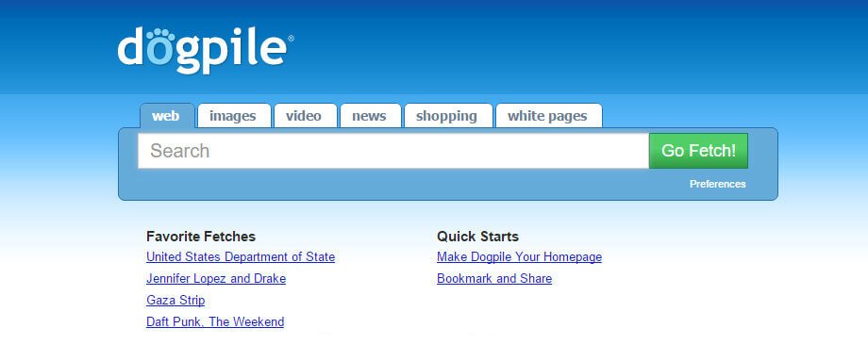Select the web search tab
Screen dimensions: 868x361
(x=167, y=116)
